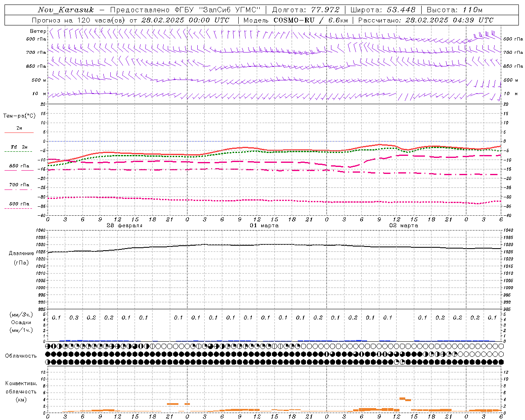Select the 'Предоставлено ФГБУ "ЗапСиб УГМС"' text

click(186, 10)
